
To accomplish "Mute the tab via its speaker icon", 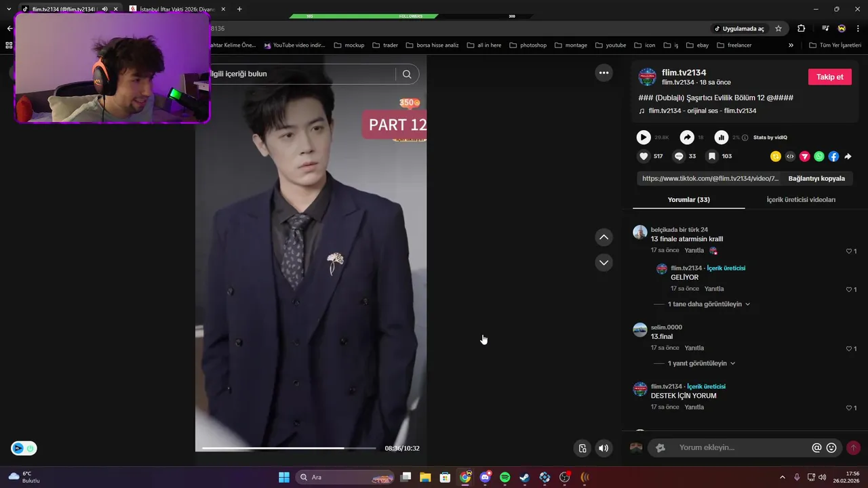I will (104, 9).
